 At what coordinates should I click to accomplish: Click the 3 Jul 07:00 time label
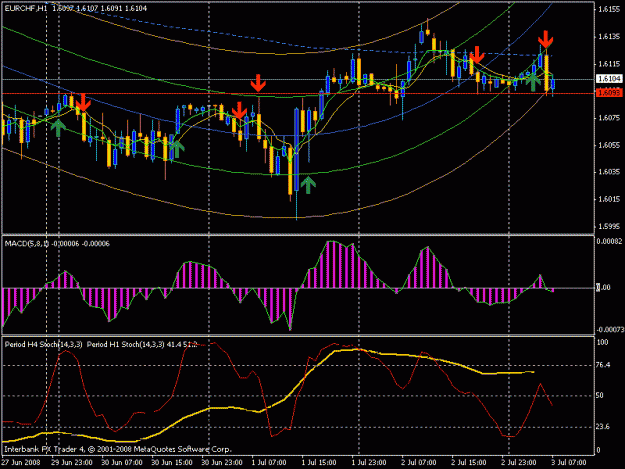(569, 462)
